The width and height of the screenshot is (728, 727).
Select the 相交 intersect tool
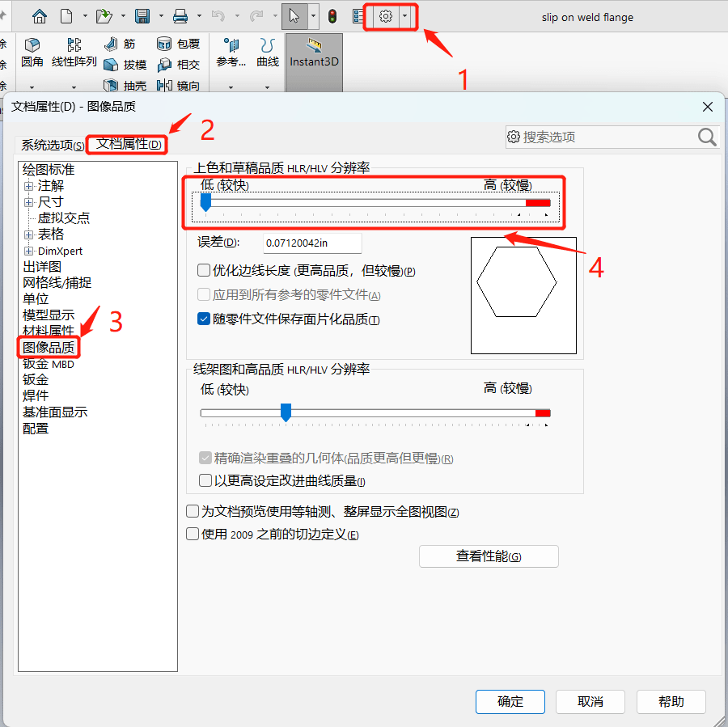[178, 65]
